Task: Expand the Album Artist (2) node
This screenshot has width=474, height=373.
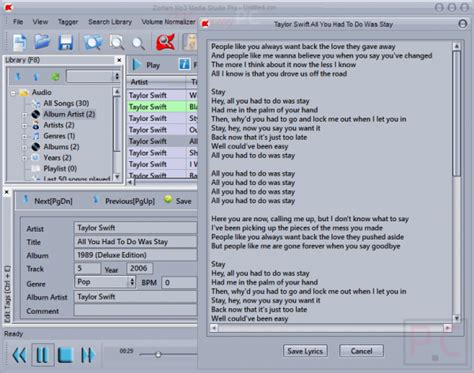Action: tap(24, 114)
